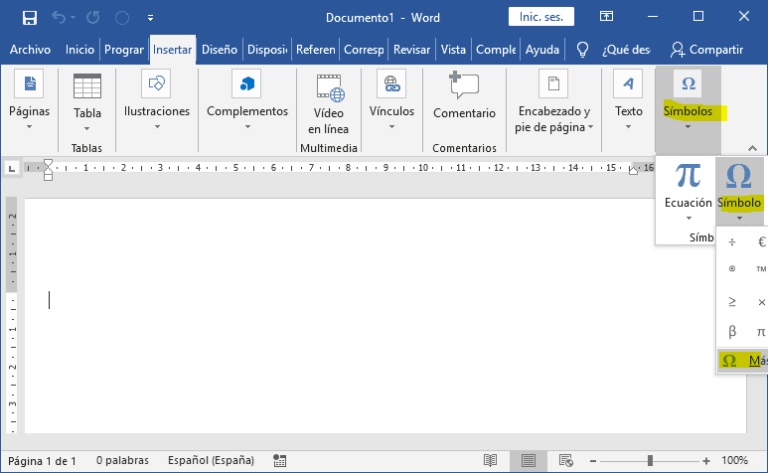This screenshot has width=768, height=473.
Task: Open the Ayuda tab
Action: coord(542,49)
